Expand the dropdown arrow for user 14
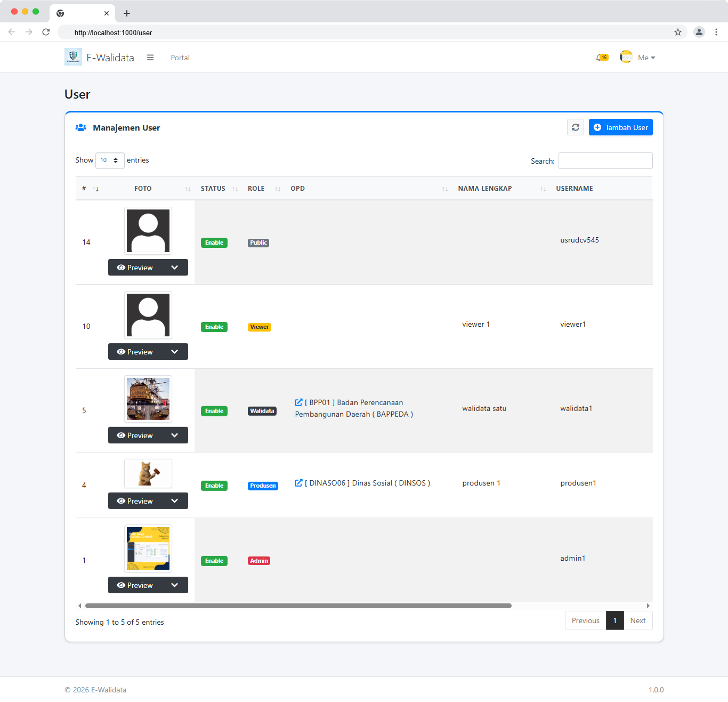Image resolution: width=728 pixels, height=702 pixels. click(174, 268)
